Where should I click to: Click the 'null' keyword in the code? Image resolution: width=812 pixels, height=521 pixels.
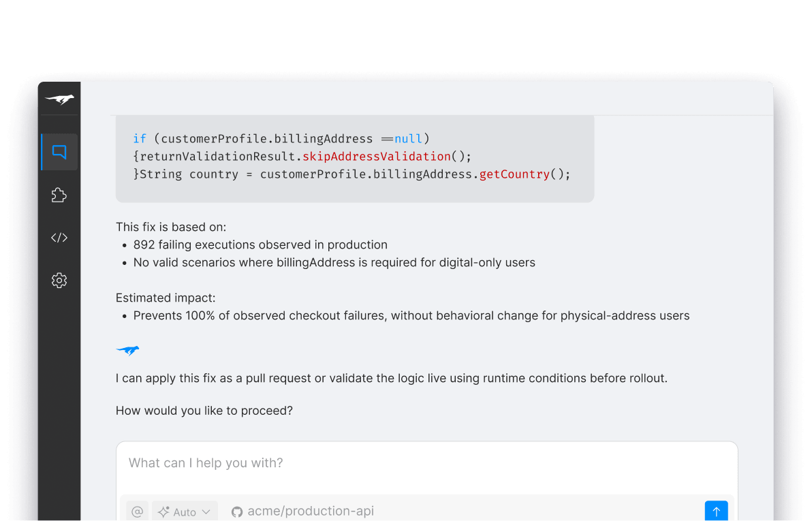point(408,139)
